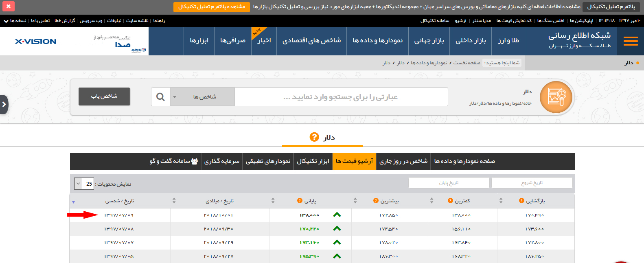
Task: Expand the نسخه ها dropdown in top bar
Action: pos(15,21)
